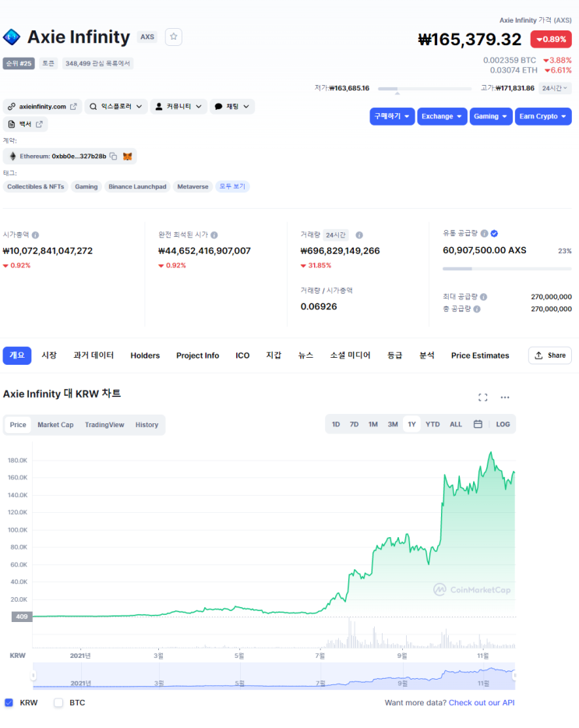Click the person icon in 커뮤니티
Image resolution: width=579 pixels, height=728 pixels.
point(159,106)
